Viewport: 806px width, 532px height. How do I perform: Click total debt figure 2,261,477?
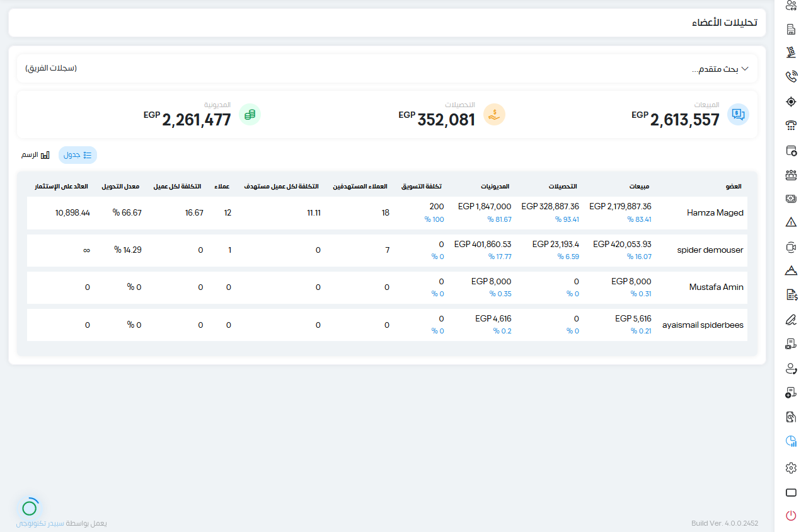pyautogui.click(x=197, y=120)
